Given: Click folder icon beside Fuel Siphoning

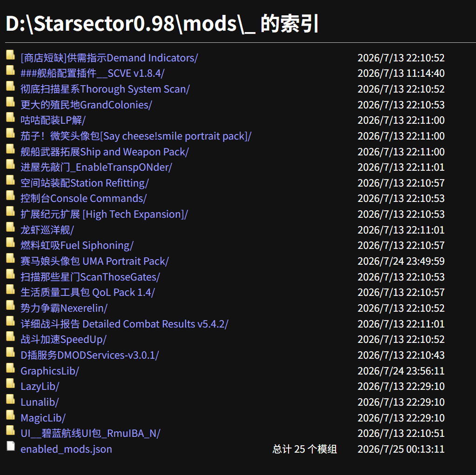Looking at the screenshot, I should pos(11,243).
